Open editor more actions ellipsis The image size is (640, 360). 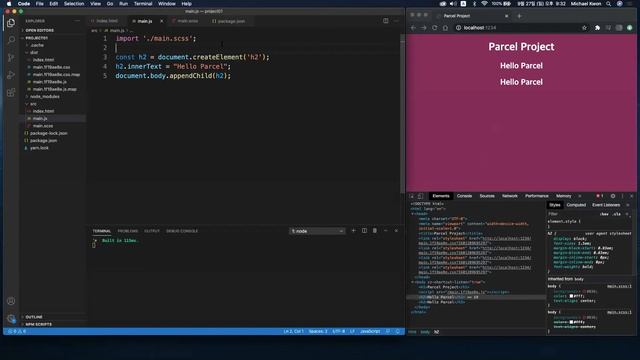[396, 21]
